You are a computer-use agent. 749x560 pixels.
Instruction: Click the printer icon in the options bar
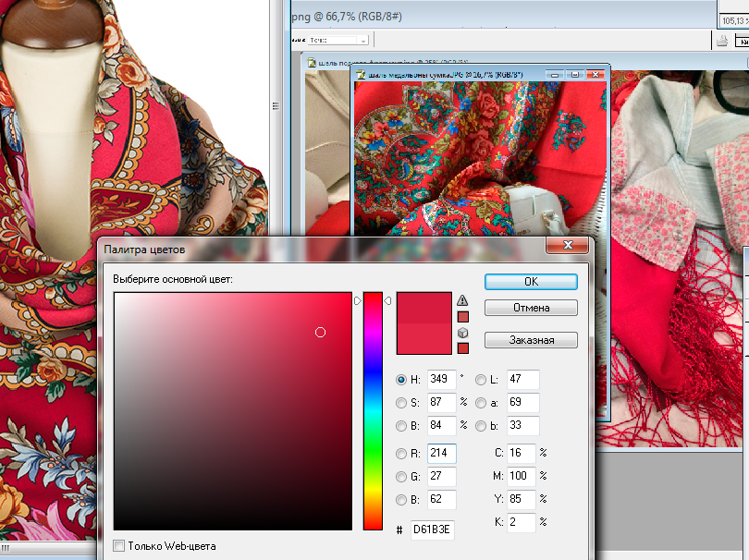point(722,40)
